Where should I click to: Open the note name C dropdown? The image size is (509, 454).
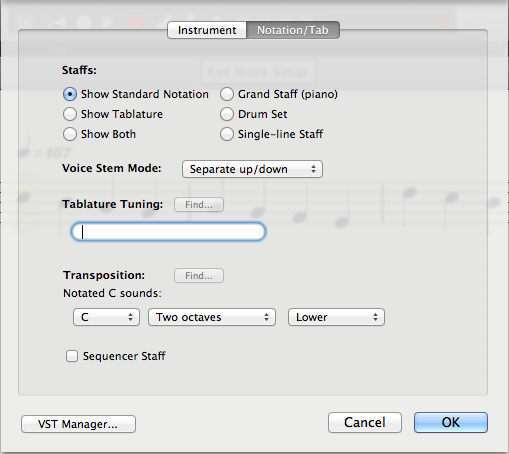(106, 317)
